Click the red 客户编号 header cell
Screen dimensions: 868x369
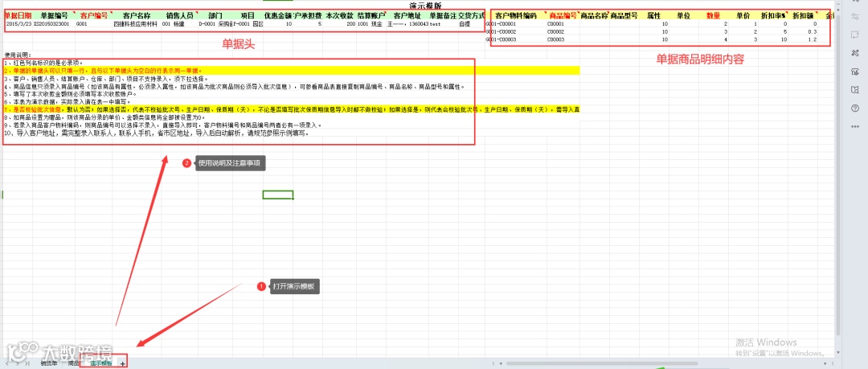93,15
